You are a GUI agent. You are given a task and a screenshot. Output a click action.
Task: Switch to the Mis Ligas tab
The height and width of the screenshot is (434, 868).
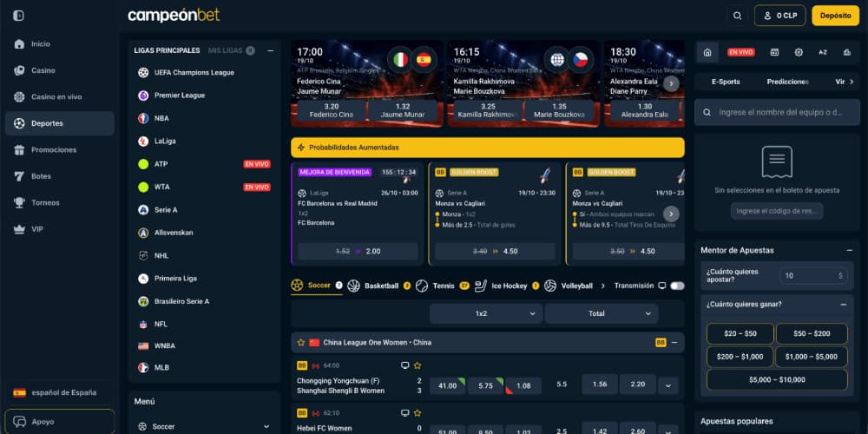click(x=231, y=50)
